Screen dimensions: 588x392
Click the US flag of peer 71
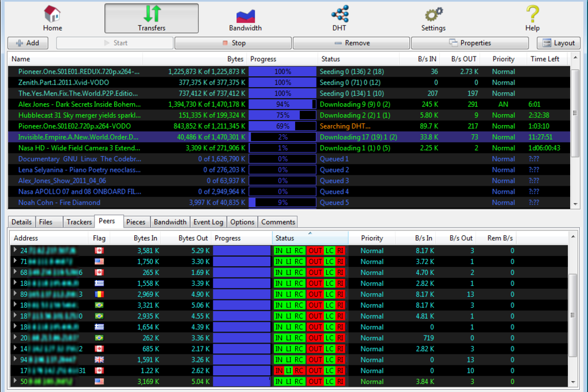[99, 262]
